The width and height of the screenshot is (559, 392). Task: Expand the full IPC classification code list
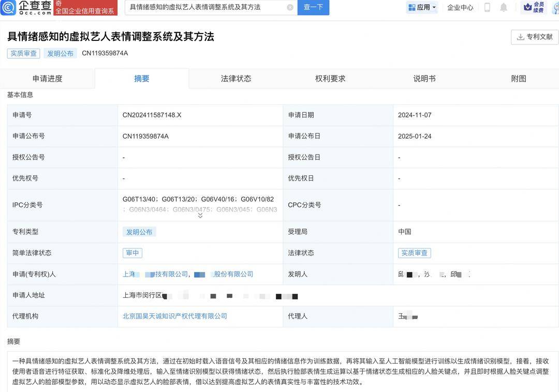click(x=200, y=215)
